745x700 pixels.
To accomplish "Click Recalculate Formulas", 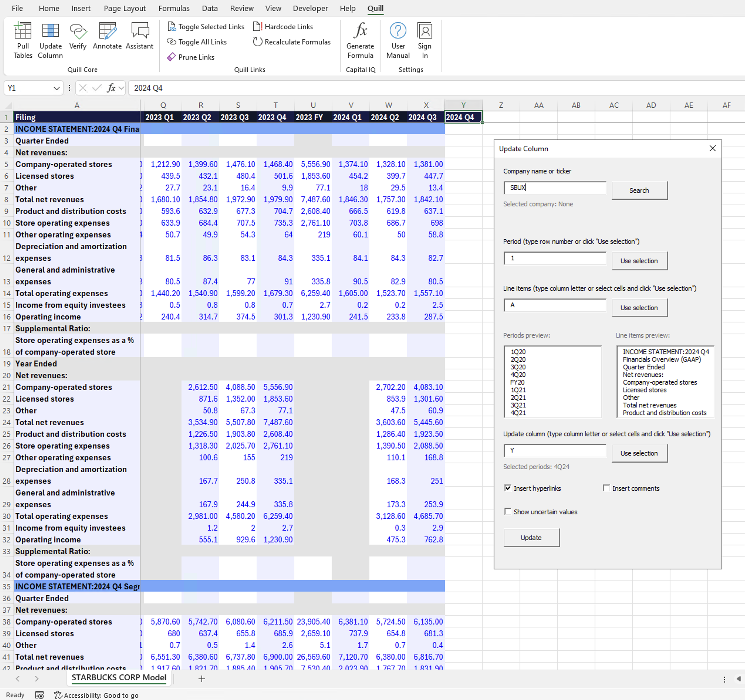I will coord(291,42).
